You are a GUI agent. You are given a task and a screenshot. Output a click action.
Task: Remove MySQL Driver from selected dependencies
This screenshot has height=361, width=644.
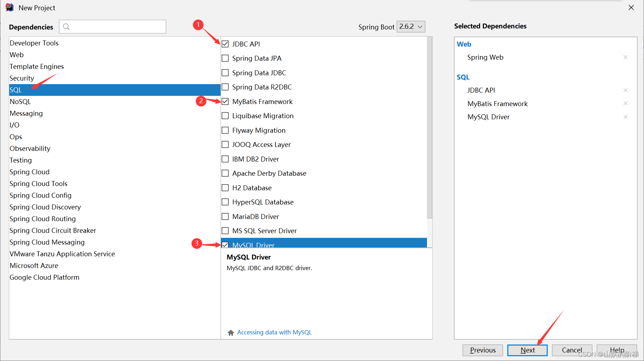(626, 117)
